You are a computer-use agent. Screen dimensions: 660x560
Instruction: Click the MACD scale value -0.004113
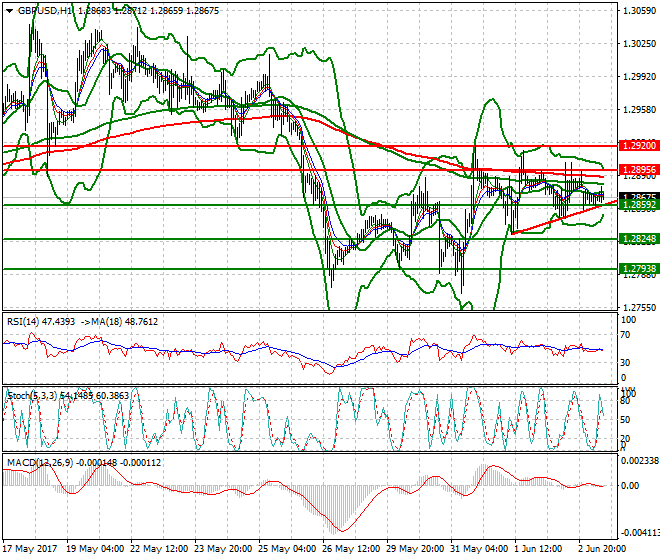point(640,533)
